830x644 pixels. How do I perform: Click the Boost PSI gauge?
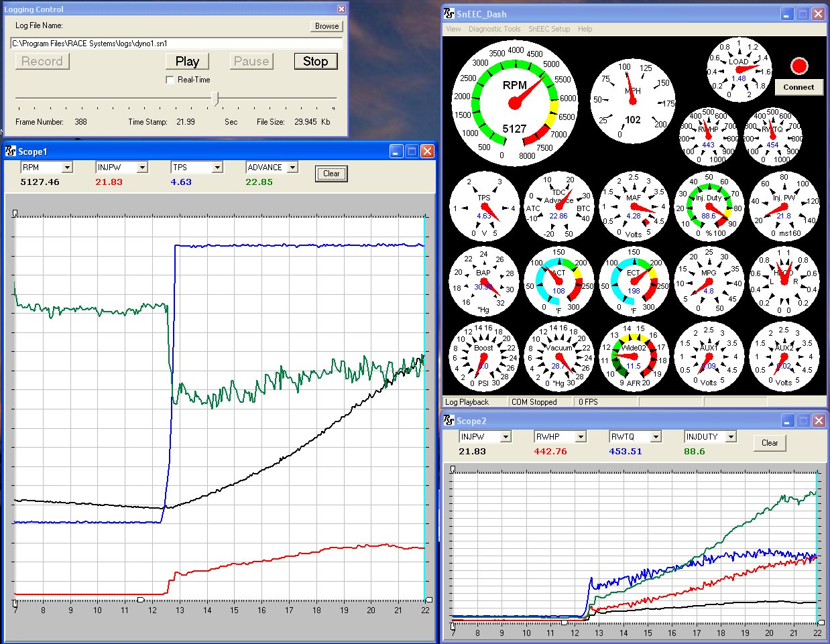click(483, 355)
